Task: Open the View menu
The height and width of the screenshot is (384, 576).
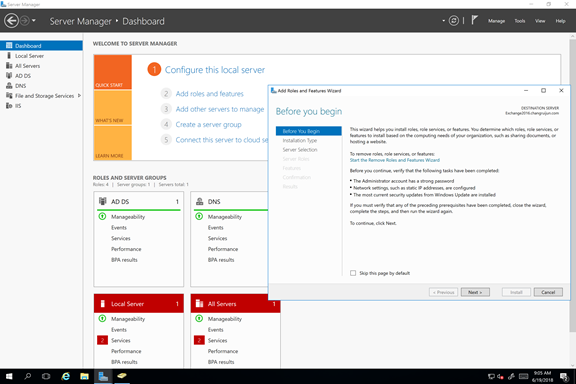Action: (x=540, y=21)
